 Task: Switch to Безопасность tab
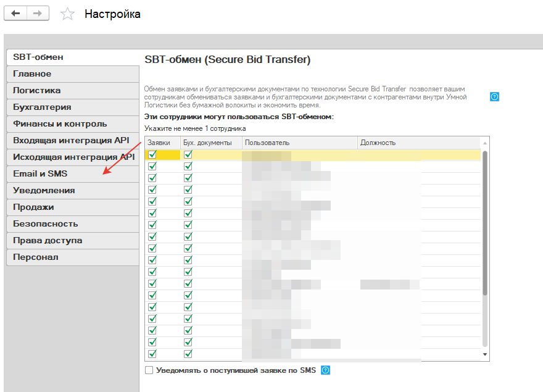(73, 223)
